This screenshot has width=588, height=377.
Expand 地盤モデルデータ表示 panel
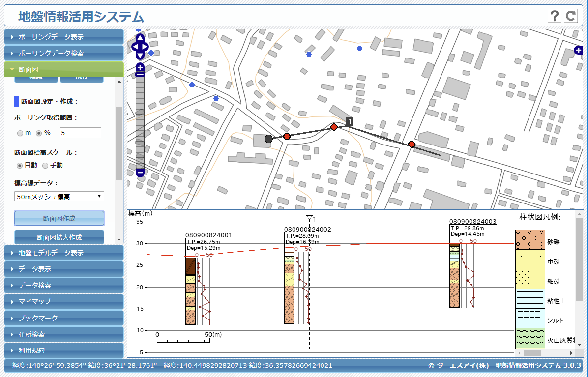click(64, 253)
